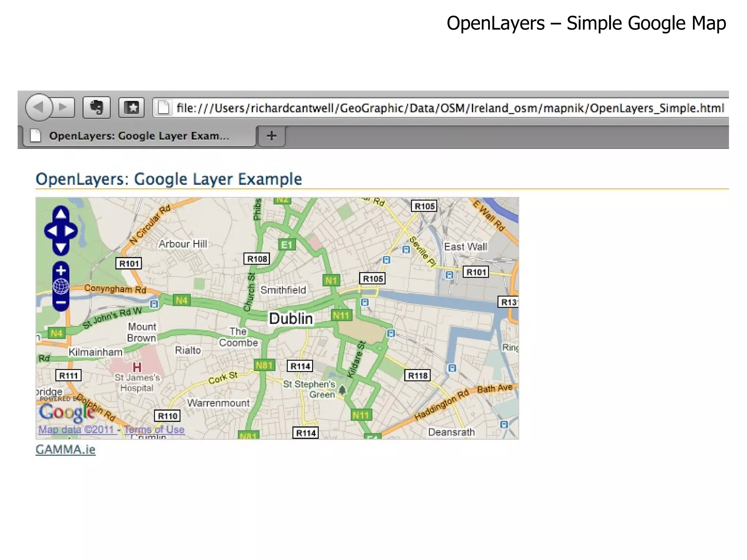This screenshot has width=747, height=560.
Task: Click the Google logo on the map
Action: click(x=66, y=412)
